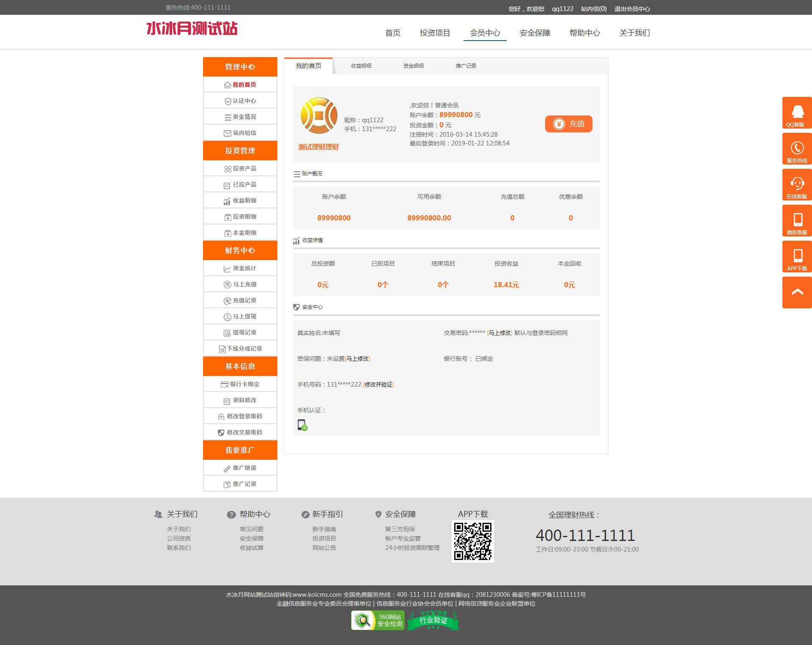Click line-chart icon beside 资金统计
Viewport: 812px width, 645px height.
coord(227,269)
